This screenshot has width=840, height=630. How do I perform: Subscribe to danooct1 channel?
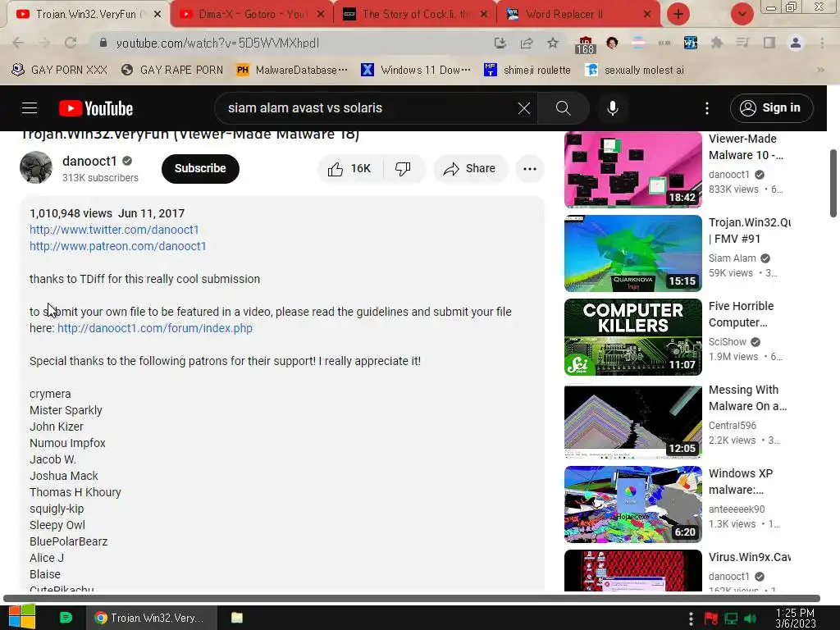(x=200, y=169)
